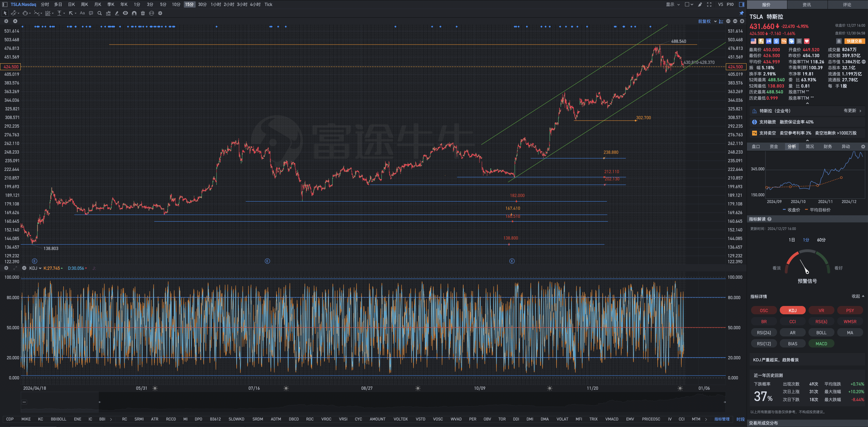868x427 pixels.
Task: Open the trend line drawing tool
Action: [14, 13]
